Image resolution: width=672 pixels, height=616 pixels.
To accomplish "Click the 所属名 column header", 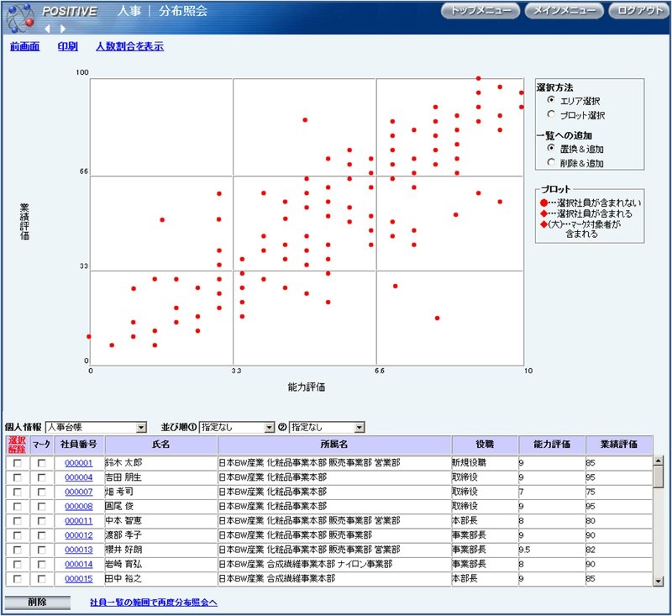I will [x=334, y=445].
